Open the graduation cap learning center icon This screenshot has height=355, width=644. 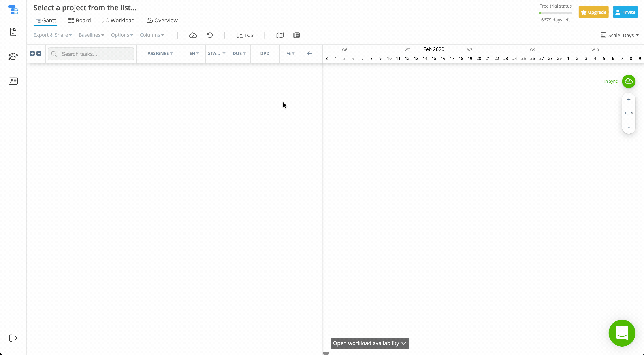pyautogui.click(x=13, y=57)
